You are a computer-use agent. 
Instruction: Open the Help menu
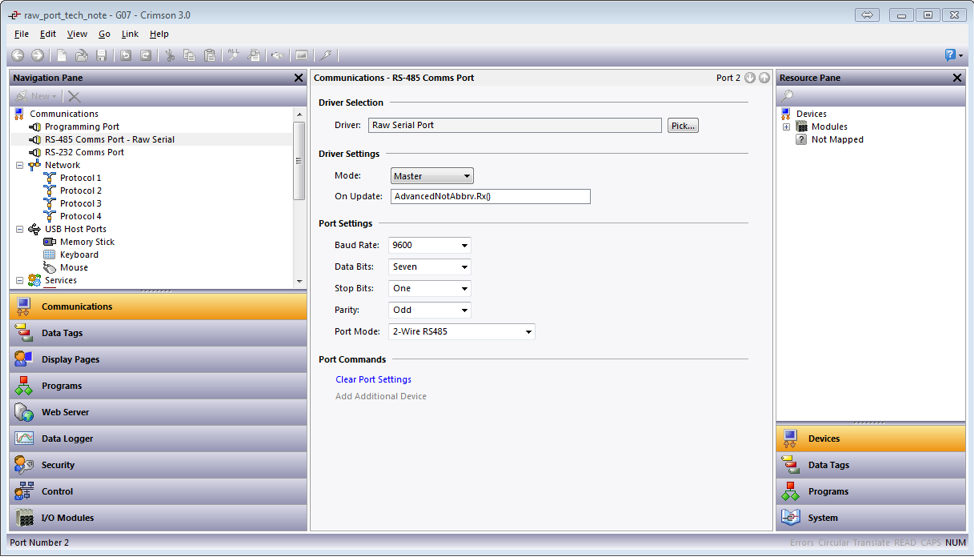159,34
